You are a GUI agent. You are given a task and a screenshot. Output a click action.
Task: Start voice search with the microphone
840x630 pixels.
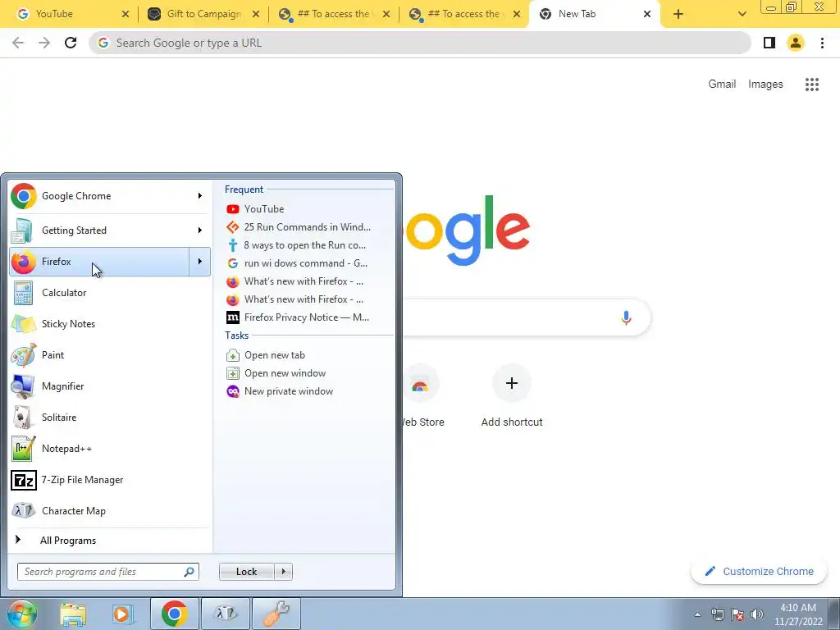(626, 317)
